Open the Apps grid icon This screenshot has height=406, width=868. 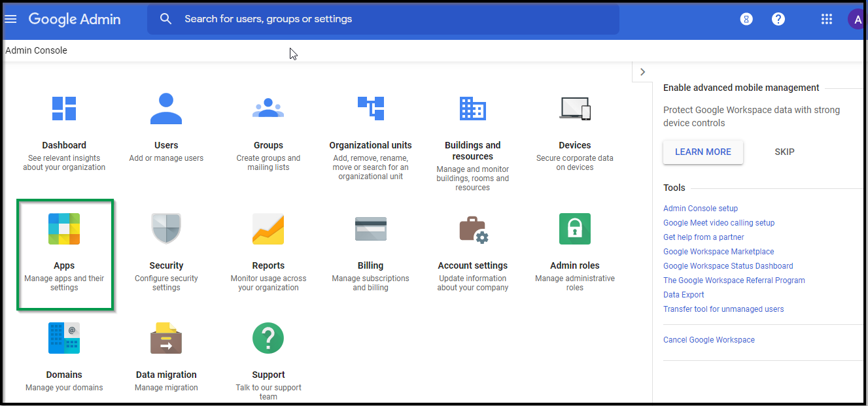tap(64, 229)
